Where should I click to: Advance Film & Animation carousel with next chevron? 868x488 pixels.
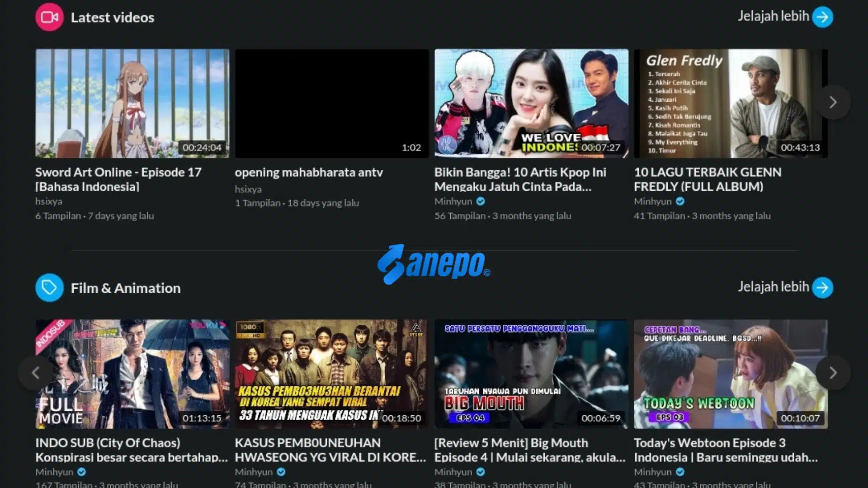point(833,373)
